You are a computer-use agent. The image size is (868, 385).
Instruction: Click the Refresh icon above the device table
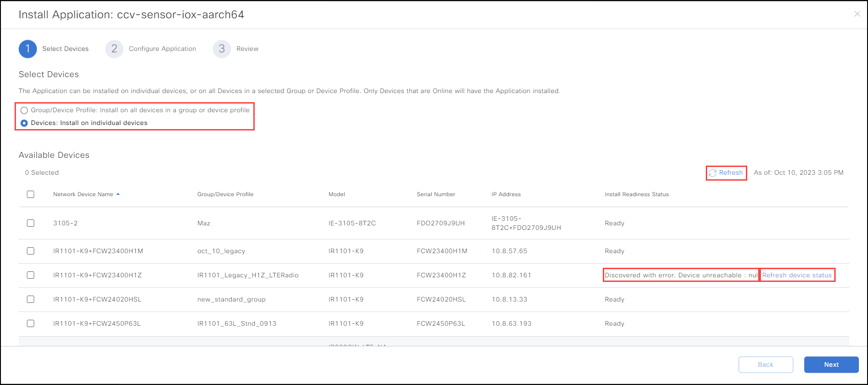pos(713,173)
